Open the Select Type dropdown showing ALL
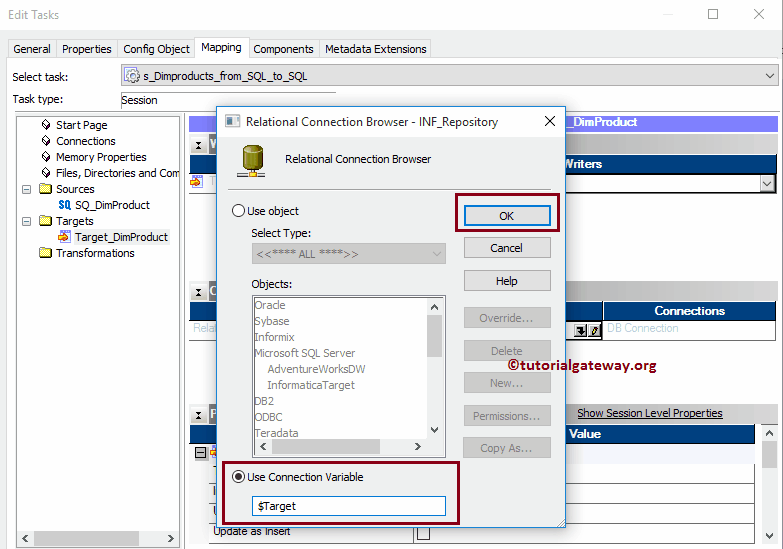The width and height of the screenshot is (783, 549). tap(437, 254)
